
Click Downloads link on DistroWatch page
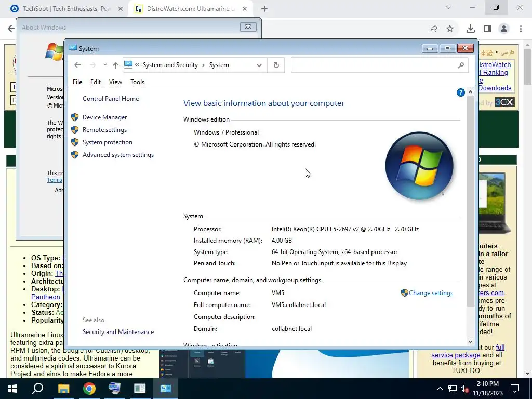pyautogui.click(x=495, y=88)
